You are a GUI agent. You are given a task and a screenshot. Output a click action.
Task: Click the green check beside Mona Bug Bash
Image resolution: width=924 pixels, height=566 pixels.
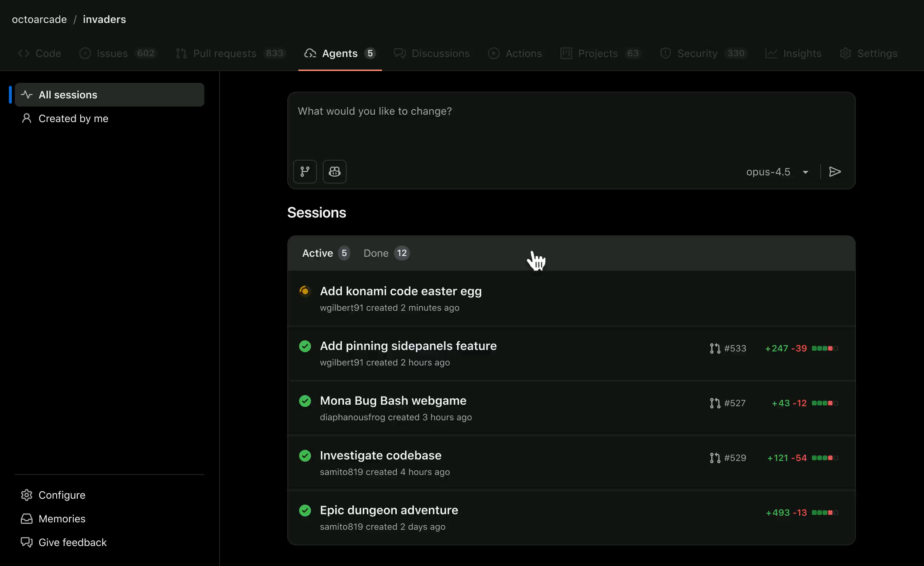tap(305, 401)
